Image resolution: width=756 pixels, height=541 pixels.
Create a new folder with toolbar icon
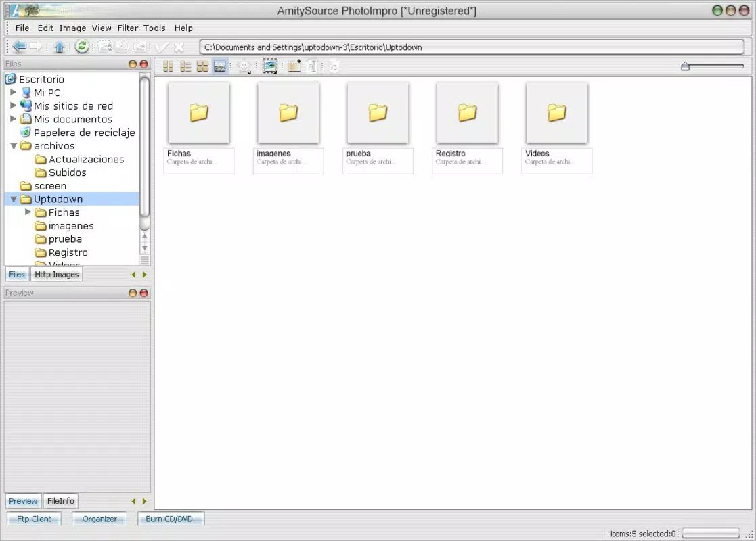(294, 66)
